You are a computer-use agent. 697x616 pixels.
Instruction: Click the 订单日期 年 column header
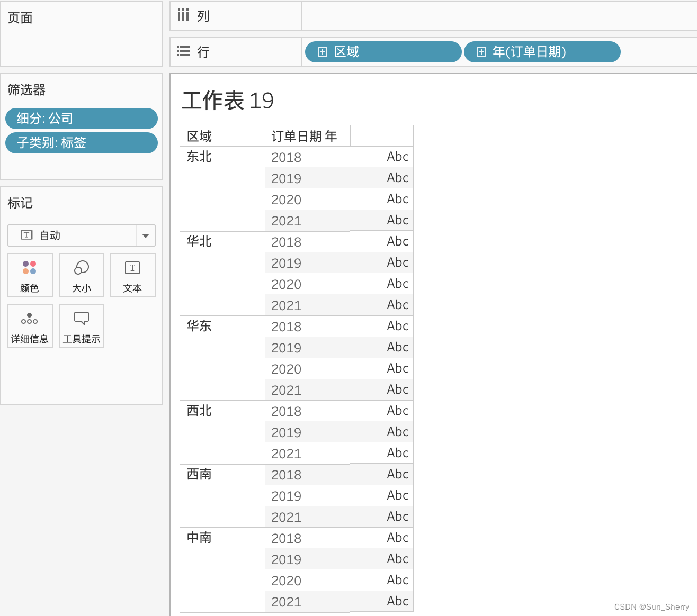click(304, 137)
